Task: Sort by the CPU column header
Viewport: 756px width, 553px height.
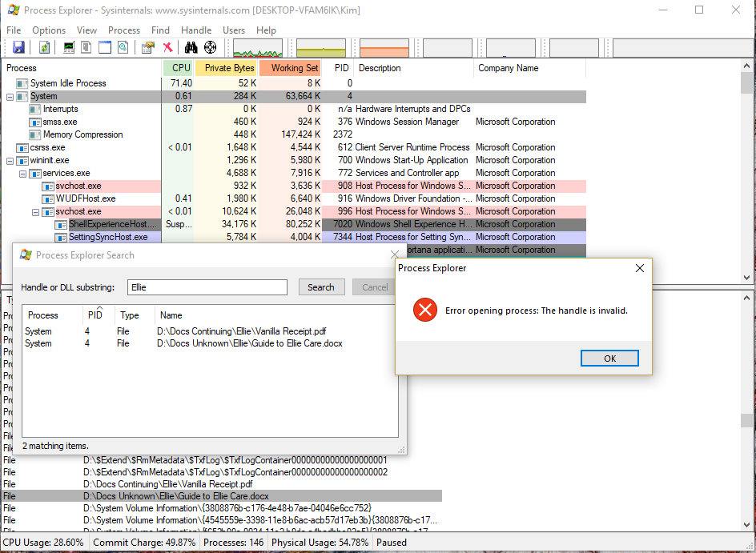Action: click(x=178, y=68)
